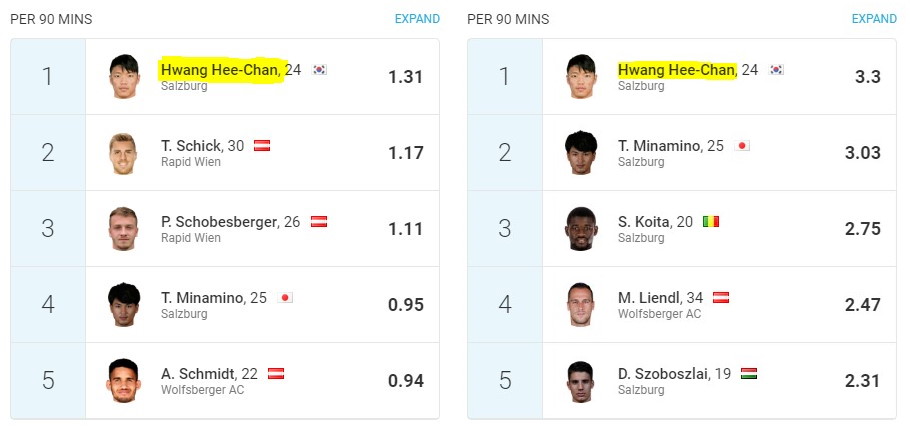The width and height of the screenshot is (910, 426).
Task: Click Austria flag beside T. Schick
Action: (x=262, y=146)
